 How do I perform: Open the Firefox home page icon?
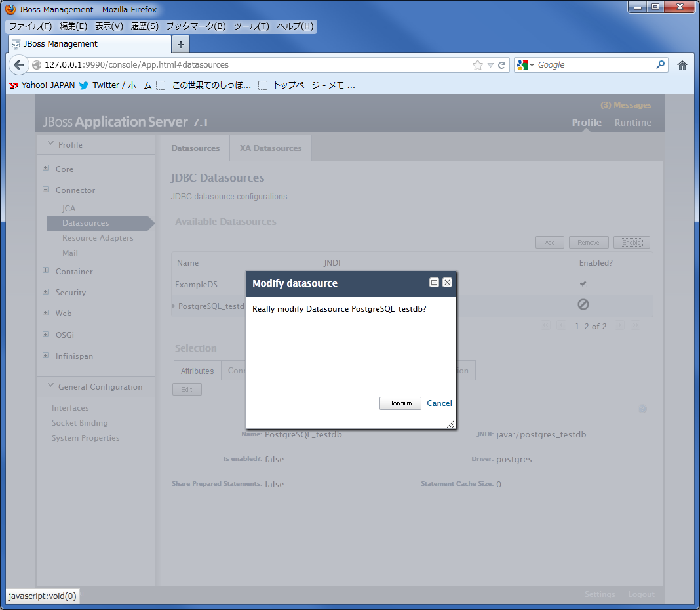coord(682,65)
